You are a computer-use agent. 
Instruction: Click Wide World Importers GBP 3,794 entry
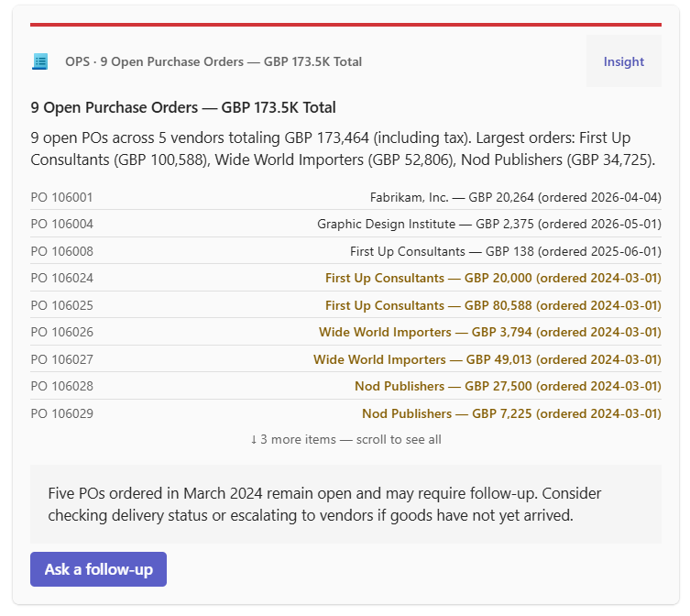coord(490,332)
